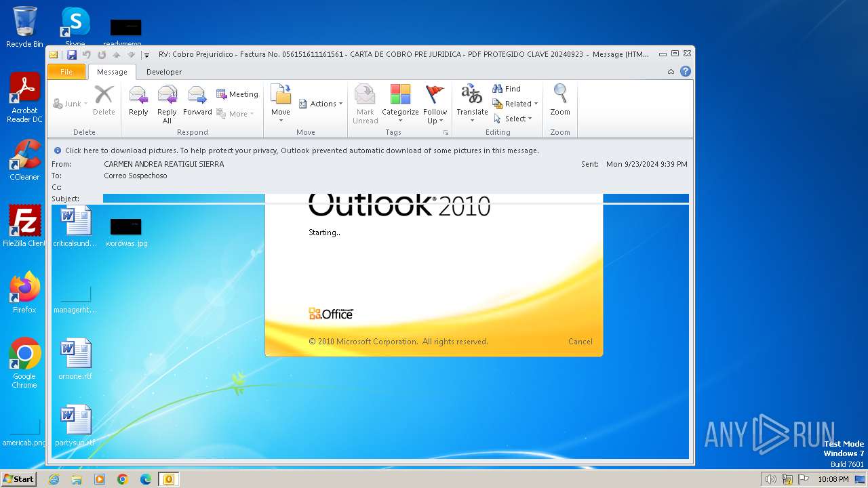
Task: Select the Skype desktop shortcut
Action: coord(75,27)
